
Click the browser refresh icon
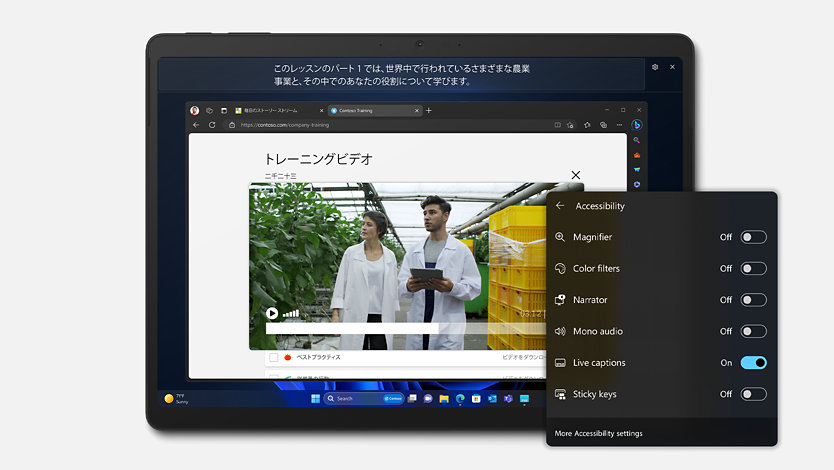pos(213,125)
